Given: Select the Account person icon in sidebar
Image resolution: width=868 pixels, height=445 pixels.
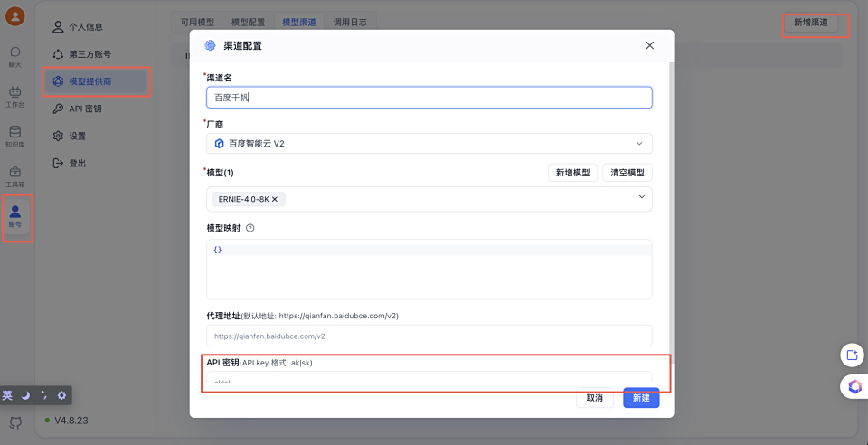Looking at the screenshot, I should 15,217.
